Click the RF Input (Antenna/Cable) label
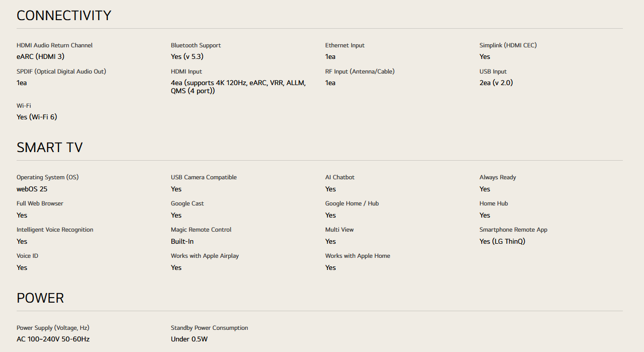Screen dimensions: 644x352 coord(360,72)
